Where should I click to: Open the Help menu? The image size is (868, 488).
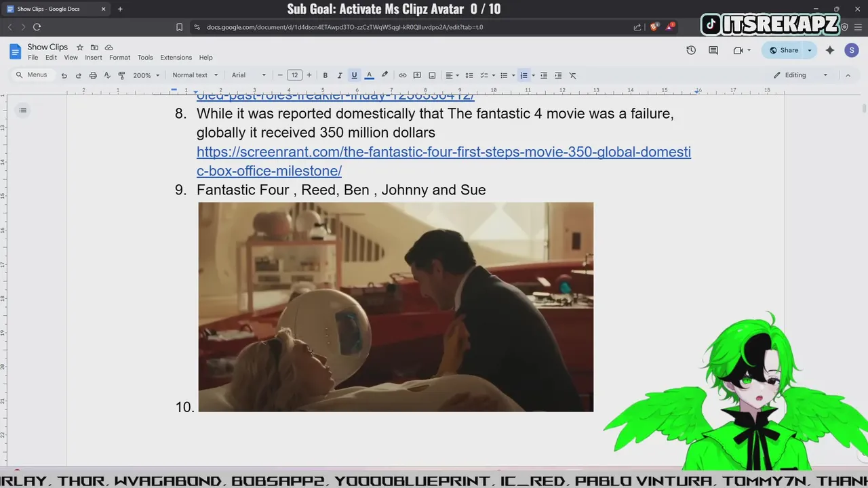(205, 58)
